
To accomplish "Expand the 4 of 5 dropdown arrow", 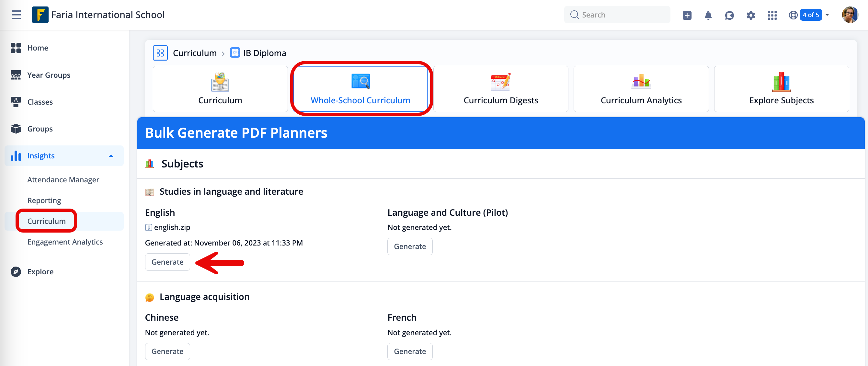I will 827,15.
